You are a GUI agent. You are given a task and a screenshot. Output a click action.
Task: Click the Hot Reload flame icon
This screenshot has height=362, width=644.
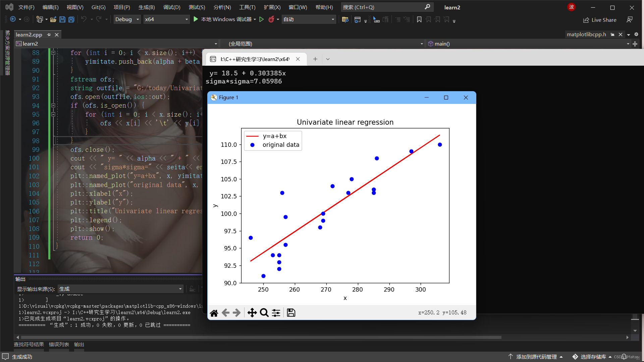click(x=271, y=19)
